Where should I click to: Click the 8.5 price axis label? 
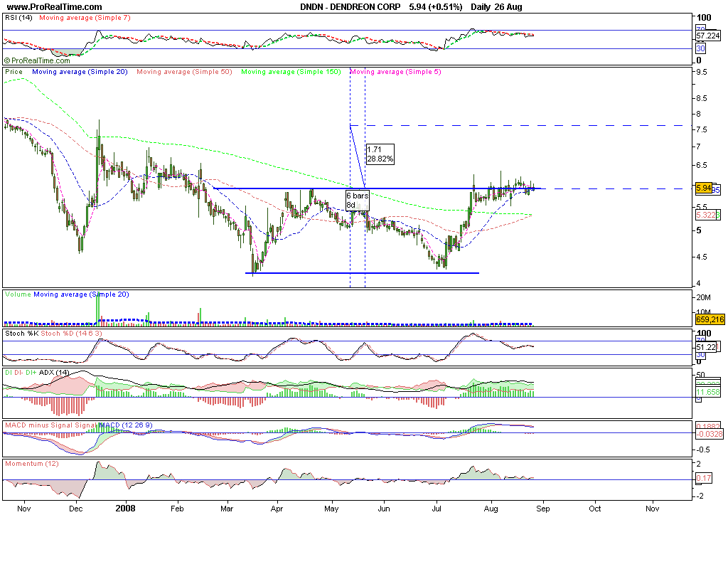(x=702, y=98)
